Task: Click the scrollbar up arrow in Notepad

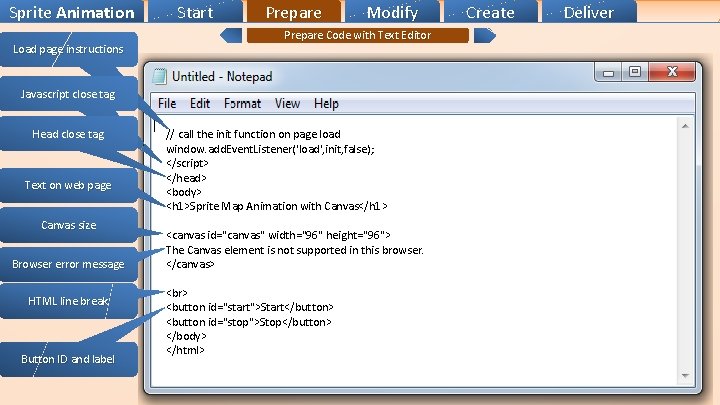Action: [x=685, y=126]
